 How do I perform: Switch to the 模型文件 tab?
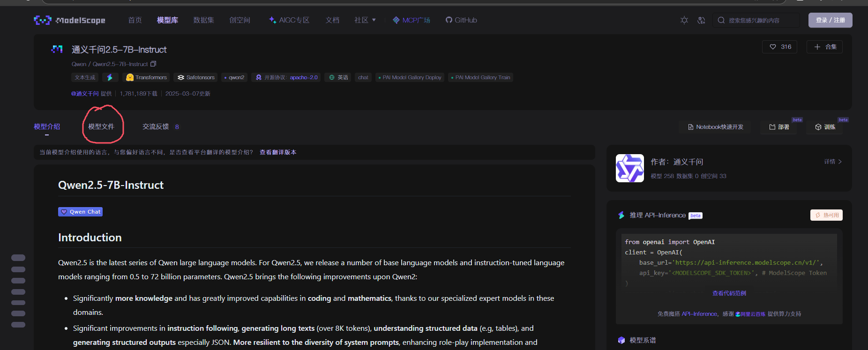pyautogui.click(x=101, y=127)
